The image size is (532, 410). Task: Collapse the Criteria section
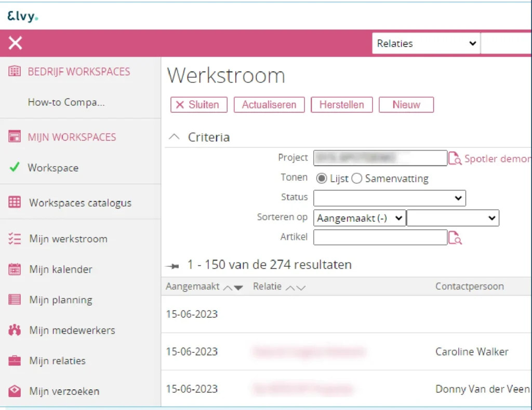175,137
